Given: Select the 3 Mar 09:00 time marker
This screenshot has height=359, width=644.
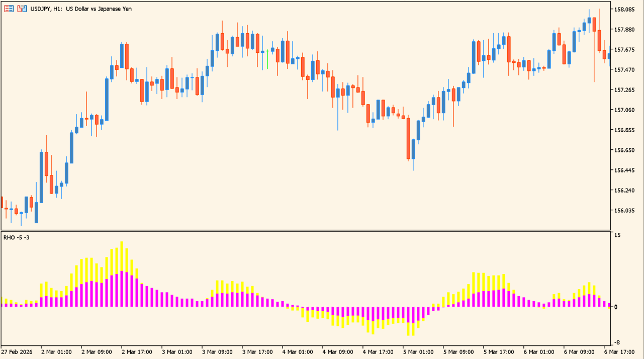Looking at the screenshot, I should pos(217,352).
